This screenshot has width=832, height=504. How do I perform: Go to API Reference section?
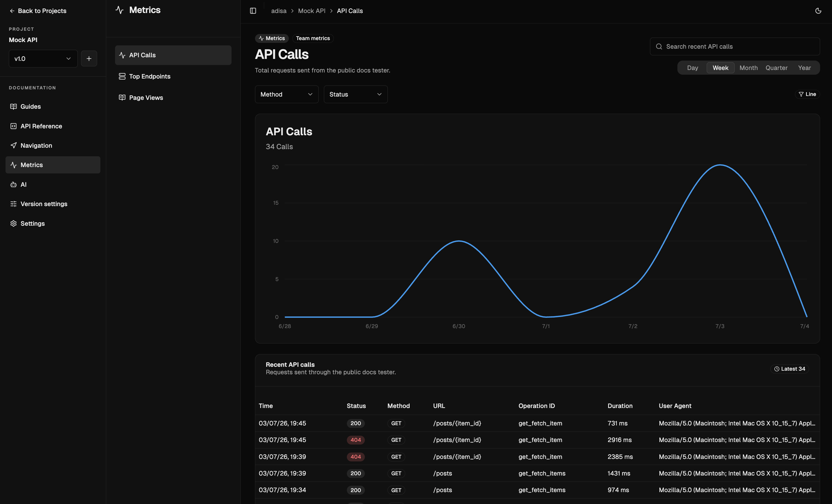(53, 126)
